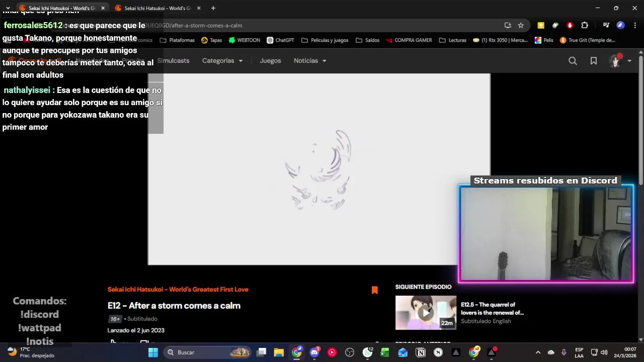Click the profile avatar in Crunchyroll header
This screenshot has width=644, height=362.
tap(615, 61)
